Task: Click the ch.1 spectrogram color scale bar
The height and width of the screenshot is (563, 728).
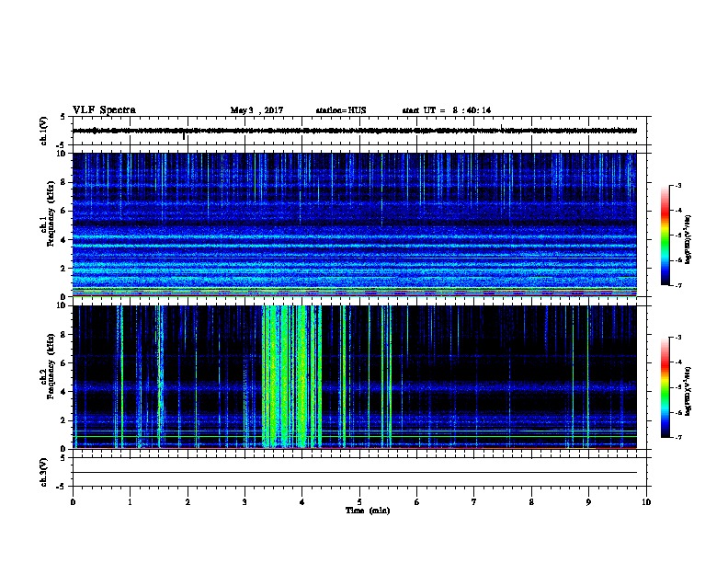Action: coord(665,236)
